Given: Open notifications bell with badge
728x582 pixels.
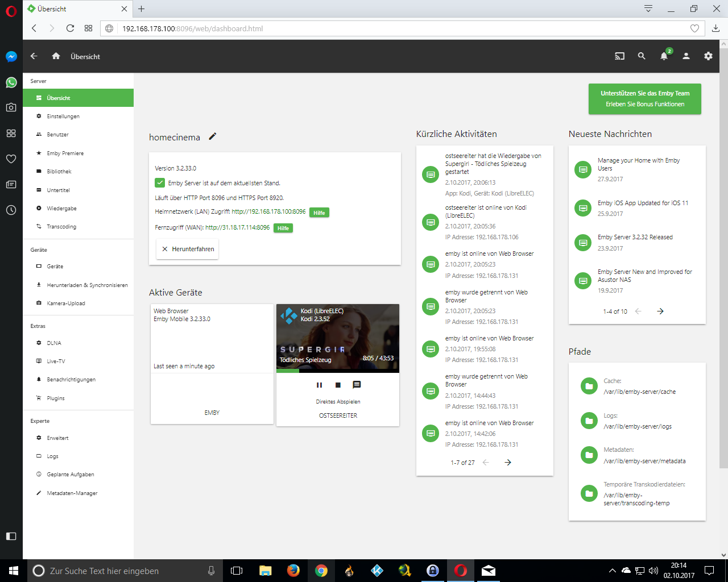Looking at the screenshot, I should [664, 56].
